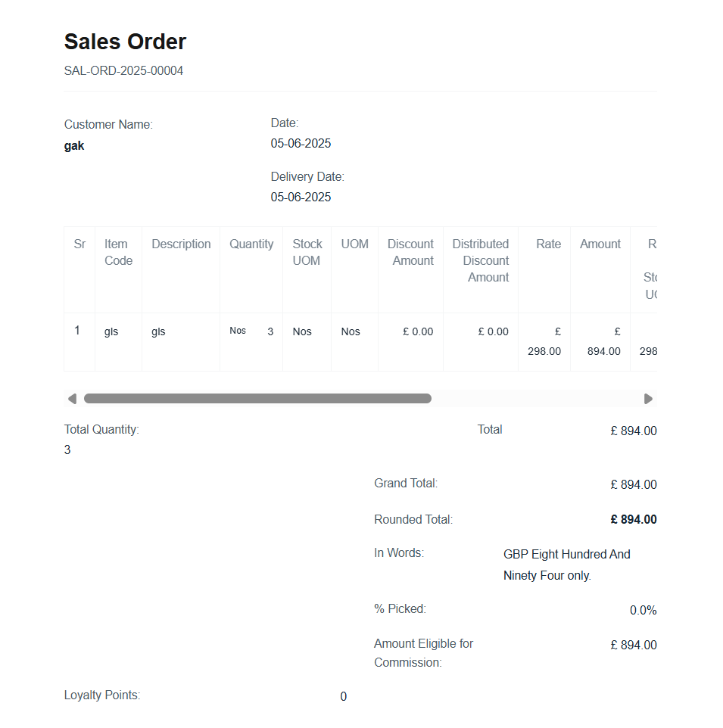Select the Description column header
Screen dimensions: 723x728
[181, 244]
